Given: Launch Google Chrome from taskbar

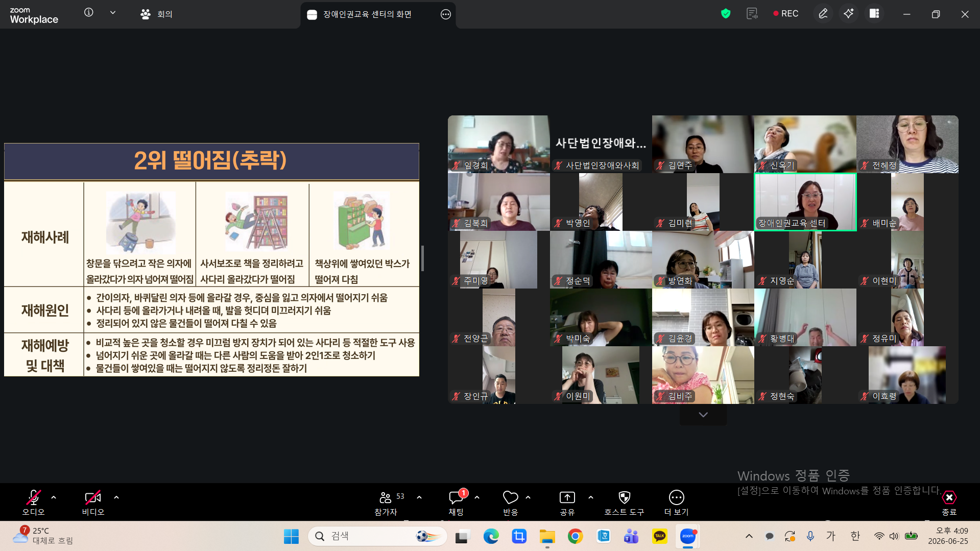Looking at the screenshot, I should click(x=575, y=536).
